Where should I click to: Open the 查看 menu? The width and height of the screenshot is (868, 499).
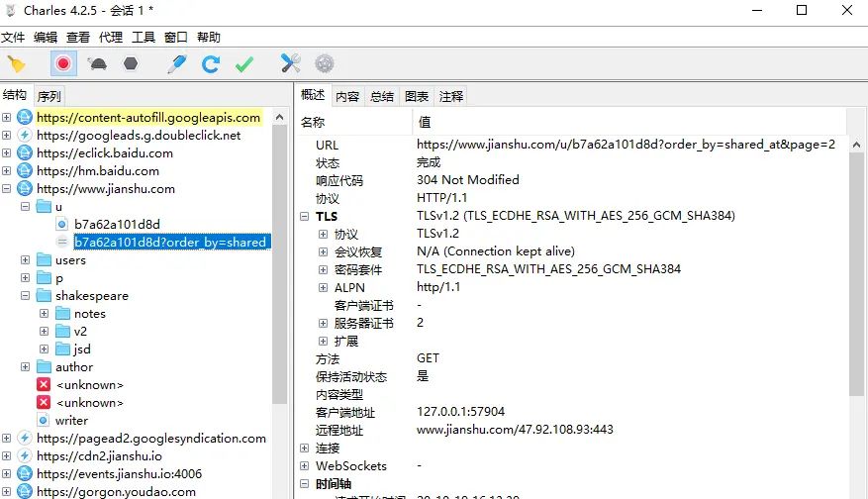(x=78, y=37)
